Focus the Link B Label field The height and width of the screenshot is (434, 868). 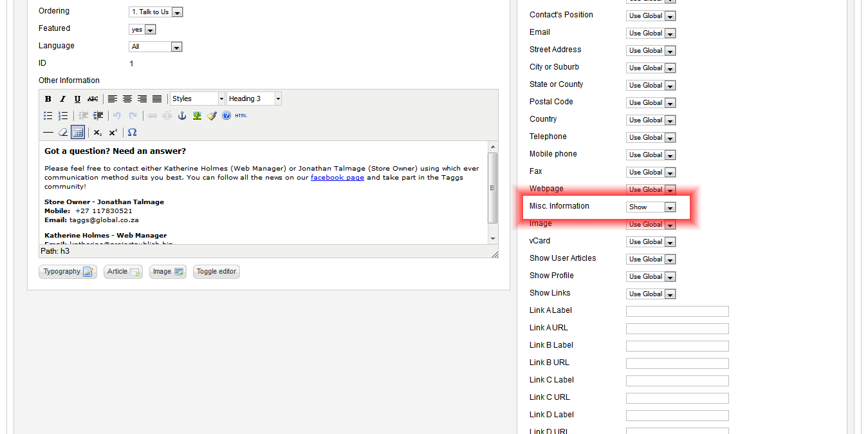click(x=678, y=346)
